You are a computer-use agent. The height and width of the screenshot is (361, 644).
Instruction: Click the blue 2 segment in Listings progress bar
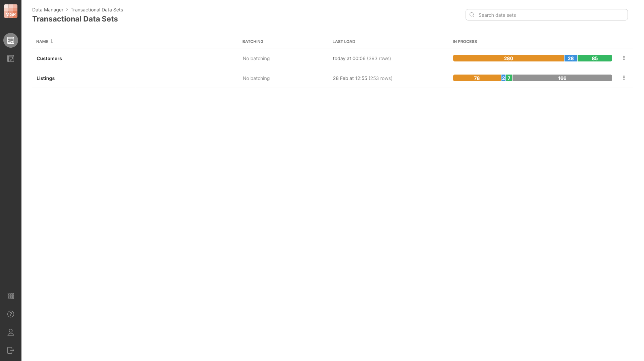pos(503,78)
